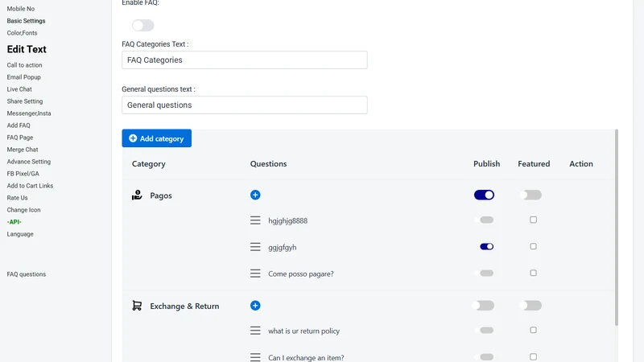Open Merge Chat settings
This screenshot has width=644, height=362.
(x=23, y=150)
